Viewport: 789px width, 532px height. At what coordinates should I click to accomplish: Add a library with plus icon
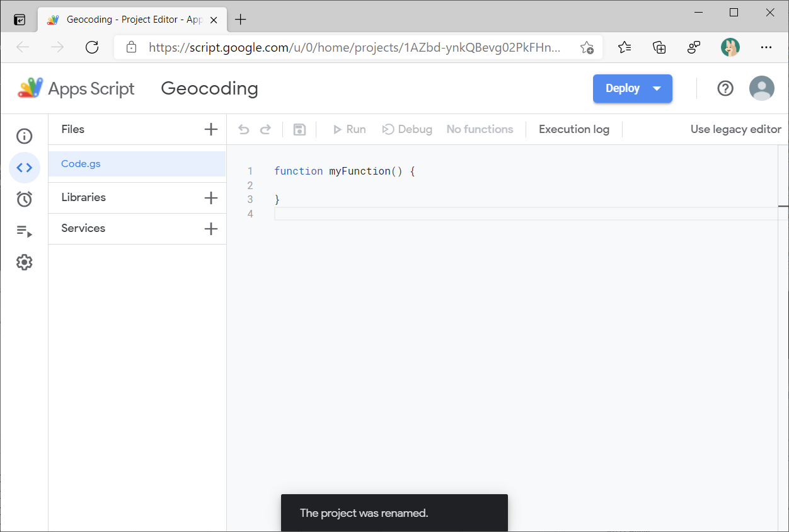tap(211, 198)
